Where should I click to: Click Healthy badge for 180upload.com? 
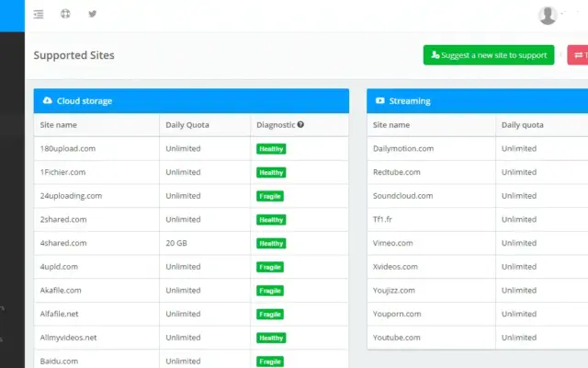tap(271, 149)
